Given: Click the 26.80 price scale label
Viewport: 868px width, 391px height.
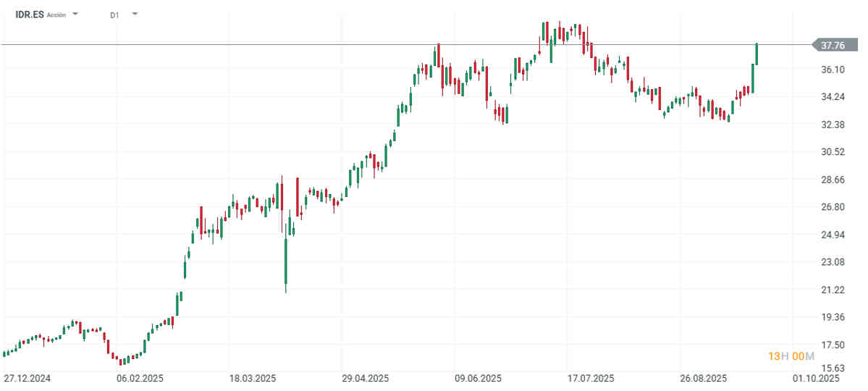Looking at the screenshot, I should 833,207.
